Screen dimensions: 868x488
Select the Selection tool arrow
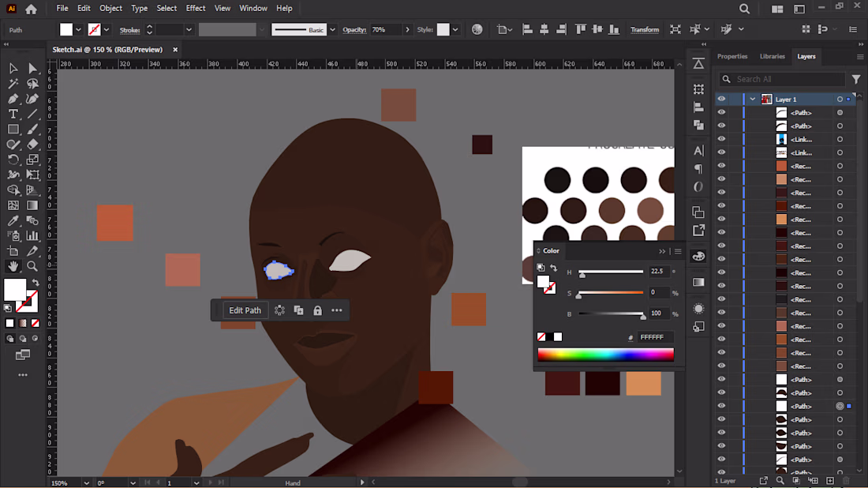(x=13, y=69)
